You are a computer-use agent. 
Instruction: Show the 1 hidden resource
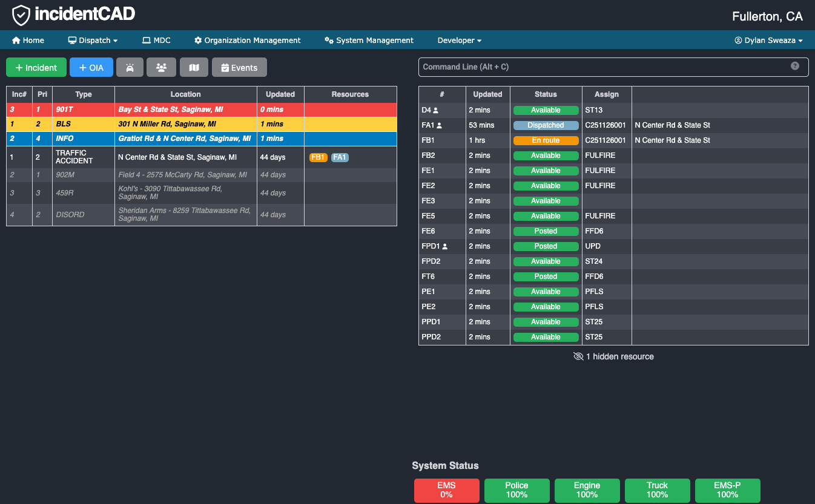[613, 356]
